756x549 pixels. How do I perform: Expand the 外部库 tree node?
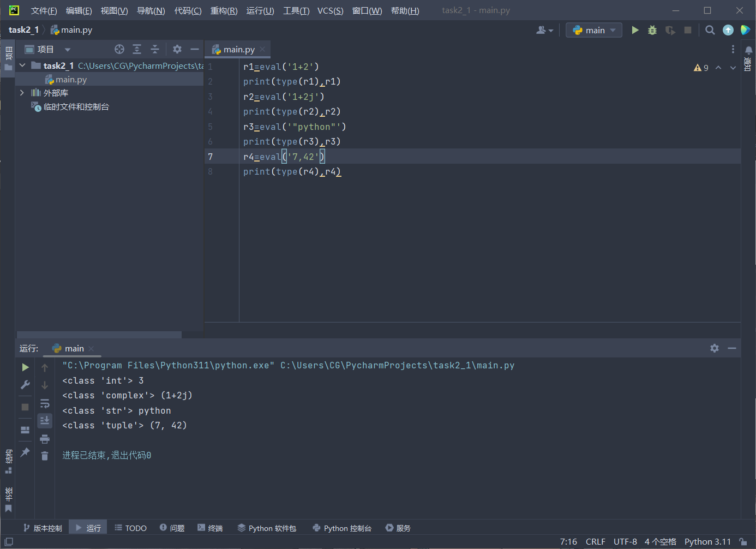(22, 93)
